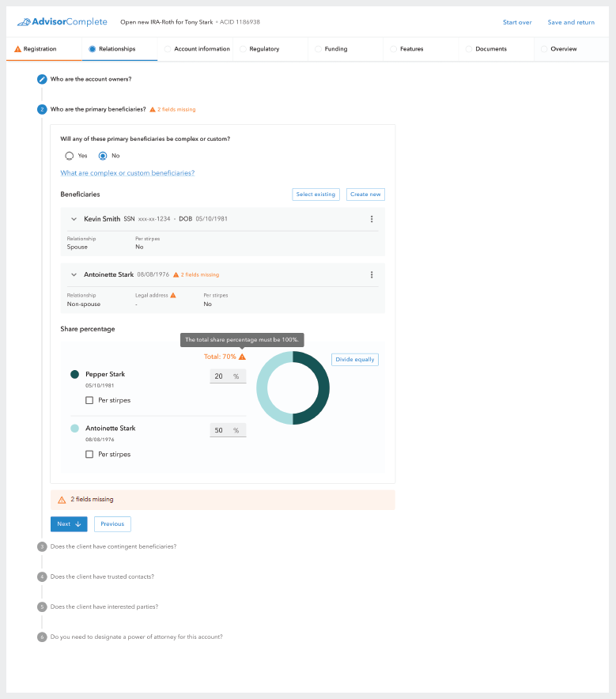Viewport: 616px width, 699px height.
Task: Click the Pepper Stark share percentage field
Action: pos(221,376)
